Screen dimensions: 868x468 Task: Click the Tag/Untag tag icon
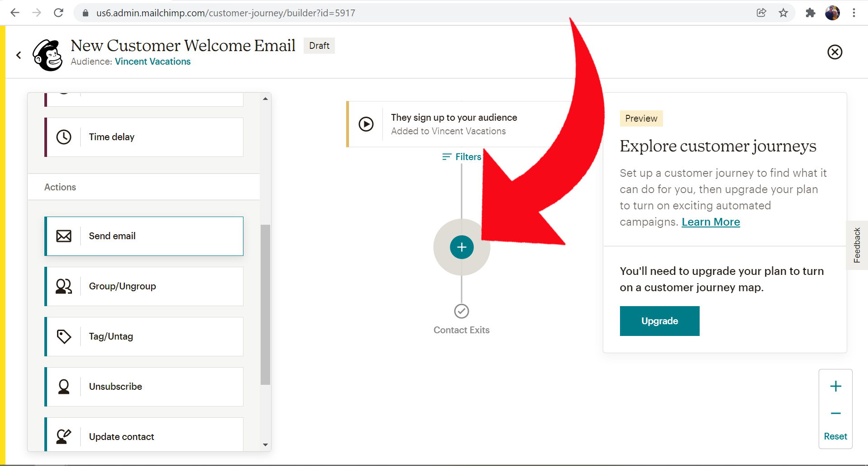pos(64,336)
